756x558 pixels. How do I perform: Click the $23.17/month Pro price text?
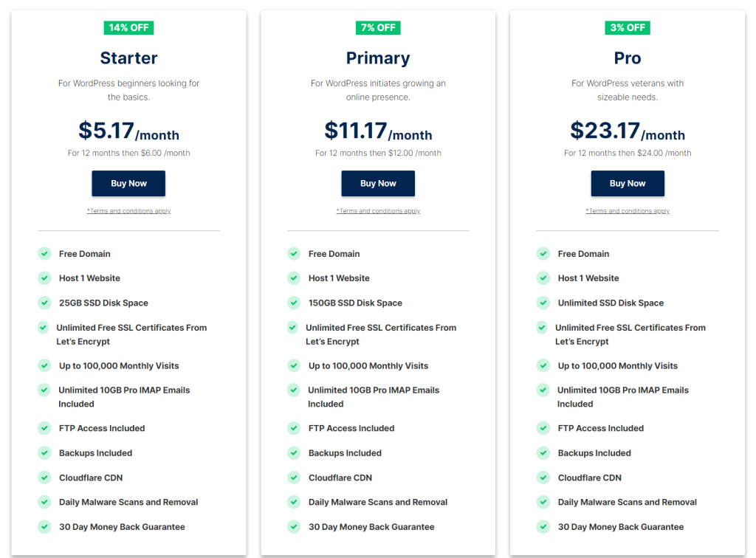pyautogui.click(x=628, y=131)
